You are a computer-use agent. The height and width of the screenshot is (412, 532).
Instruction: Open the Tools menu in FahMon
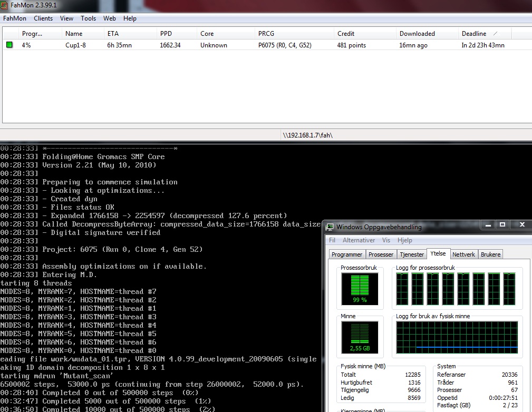pos(88,18)
